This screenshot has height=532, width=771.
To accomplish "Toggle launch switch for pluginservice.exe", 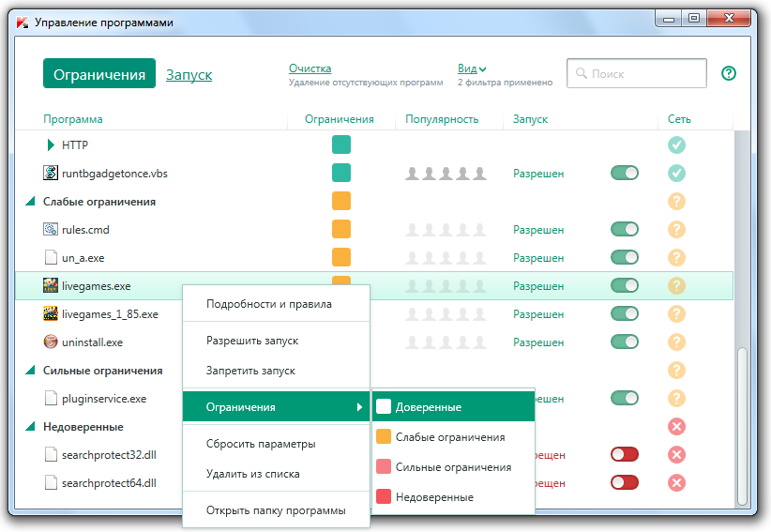I will click(x=625, y=398).
